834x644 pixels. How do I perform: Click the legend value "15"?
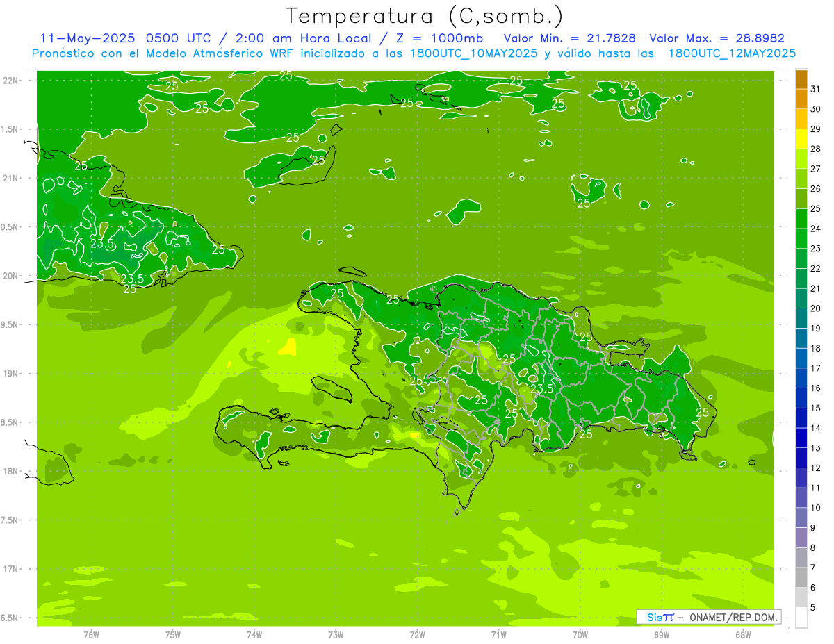(816, 408)
